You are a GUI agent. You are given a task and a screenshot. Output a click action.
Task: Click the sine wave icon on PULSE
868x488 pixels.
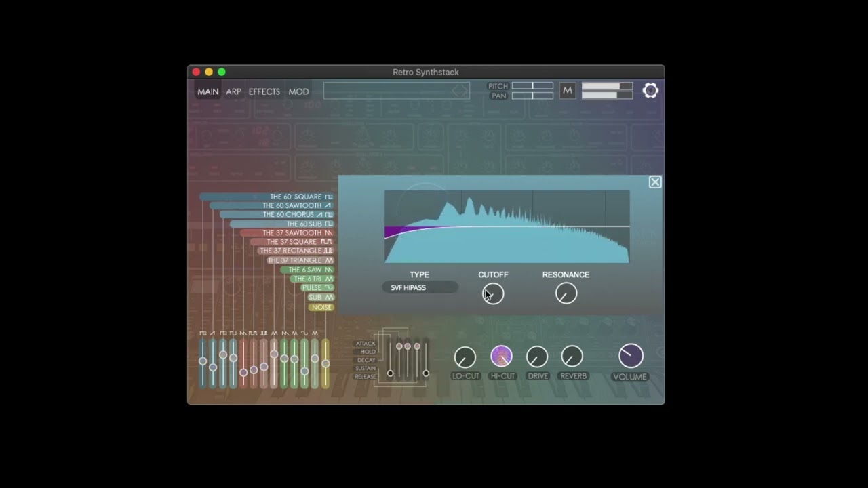coord(329,287)
